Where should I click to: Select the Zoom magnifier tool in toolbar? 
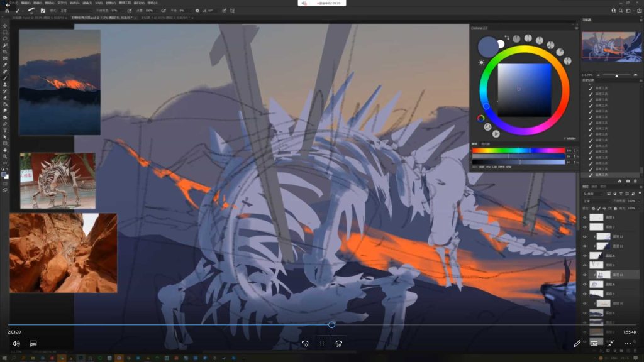pyautogui.click(x=5, y=156)
